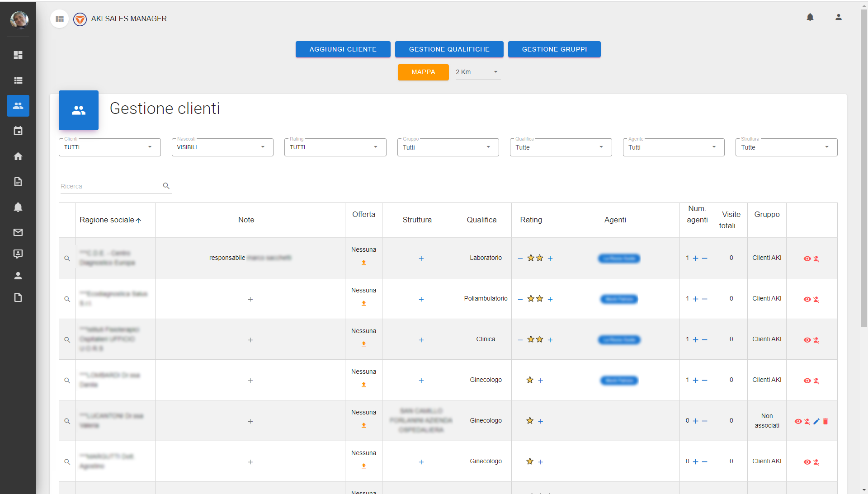Click the agent chip in Poliambulatorio row
The height and width of the screenshot is (494, 868).
coord(619,299)
